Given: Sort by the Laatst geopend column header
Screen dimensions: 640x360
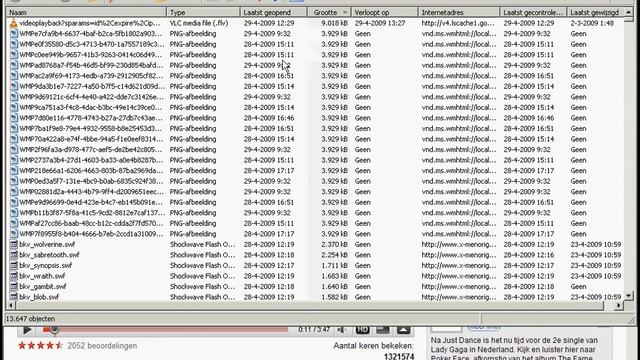Looking at the screenshot, I should click(x=273, y=13).
